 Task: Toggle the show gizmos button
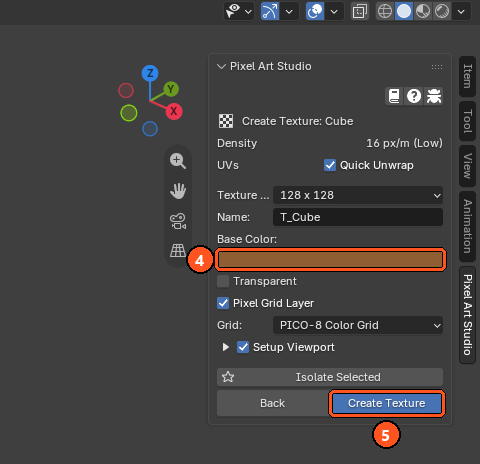coord(270,11)
